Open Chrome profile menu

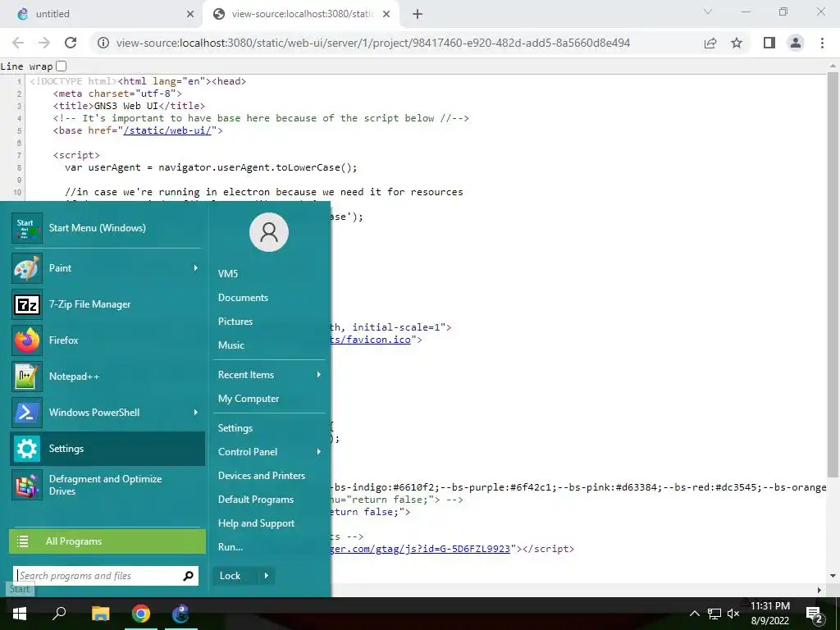(796, 43)
